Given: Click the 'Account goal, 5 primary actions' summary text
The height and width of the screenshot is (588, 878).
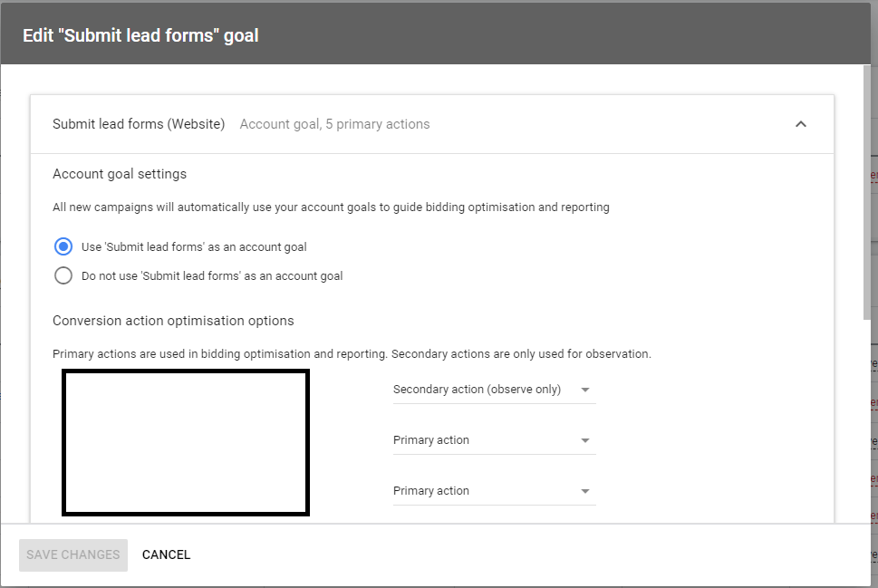Looking at the screenshot, I should [333, 123].
